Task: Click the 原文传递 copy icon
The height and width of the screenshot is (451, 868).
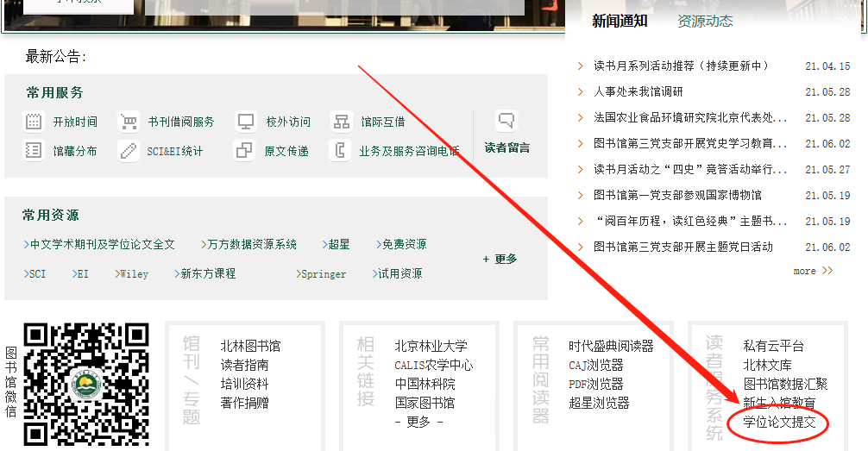Action: [244, 151]
